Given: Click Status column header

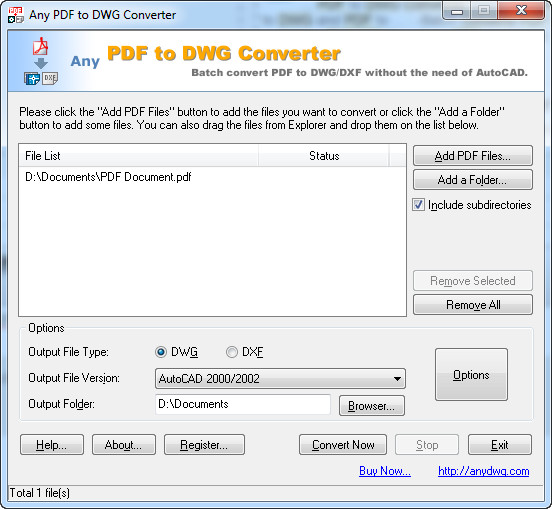Looking at the screenshot, I should [324, 156].
